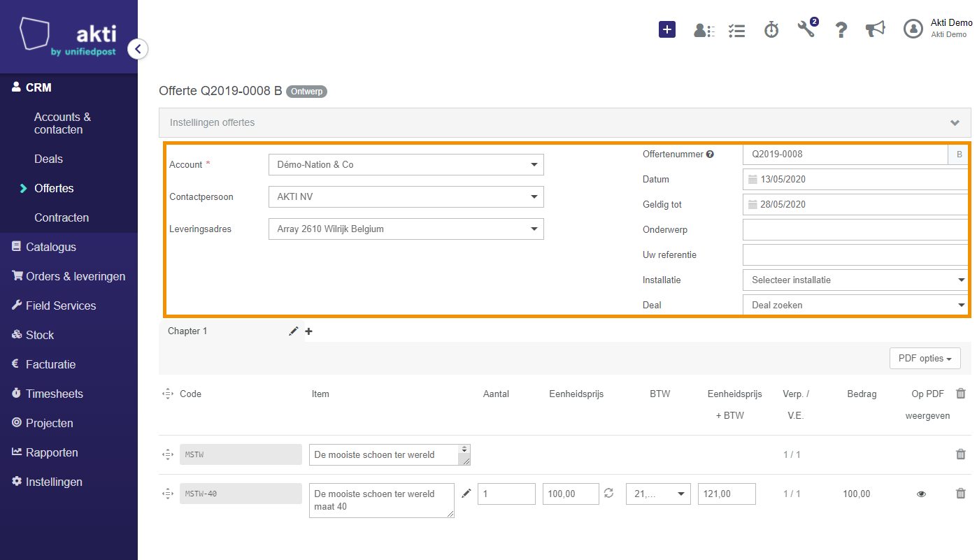Click the move handle icon in header row
977x560 pixels.
coord(167,394)
